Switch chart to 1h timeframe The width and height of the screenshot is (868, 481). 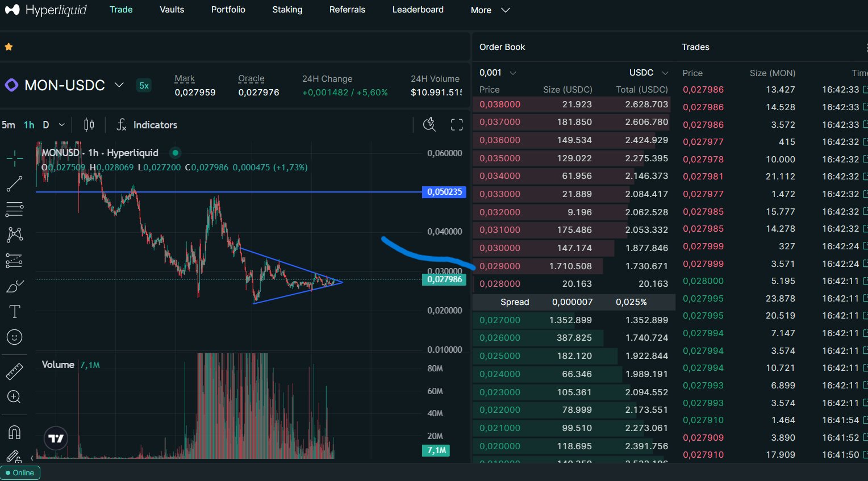(29, 125)
